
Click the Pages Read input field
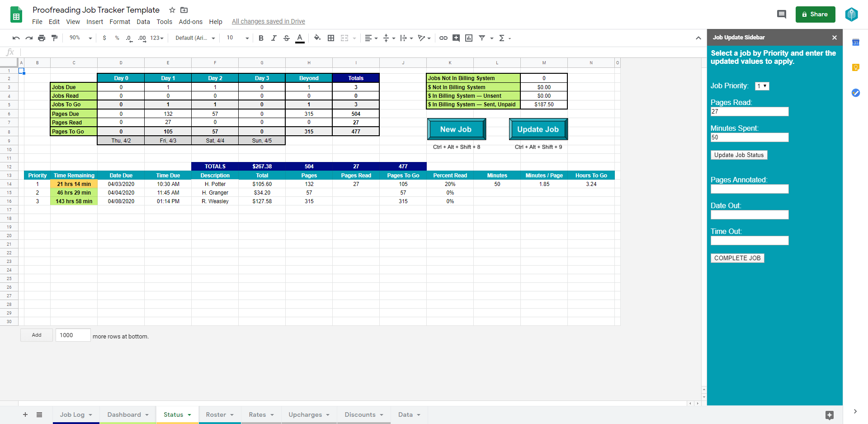[x=750, y=111]
